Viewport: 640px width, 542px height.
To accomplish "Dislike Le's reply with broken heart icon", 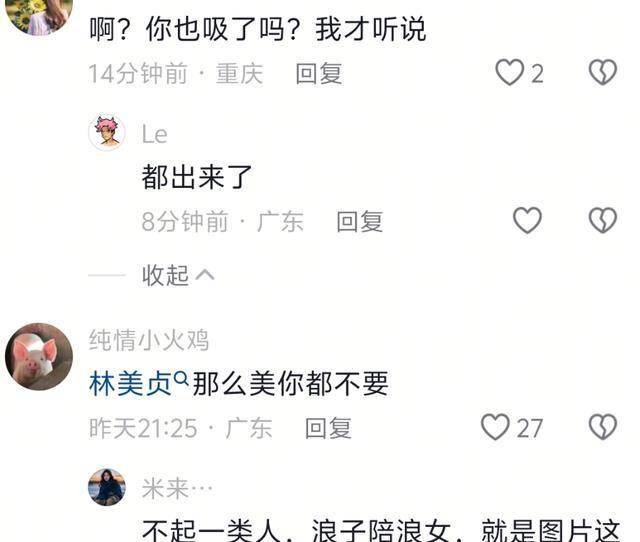I will [602, 220].
